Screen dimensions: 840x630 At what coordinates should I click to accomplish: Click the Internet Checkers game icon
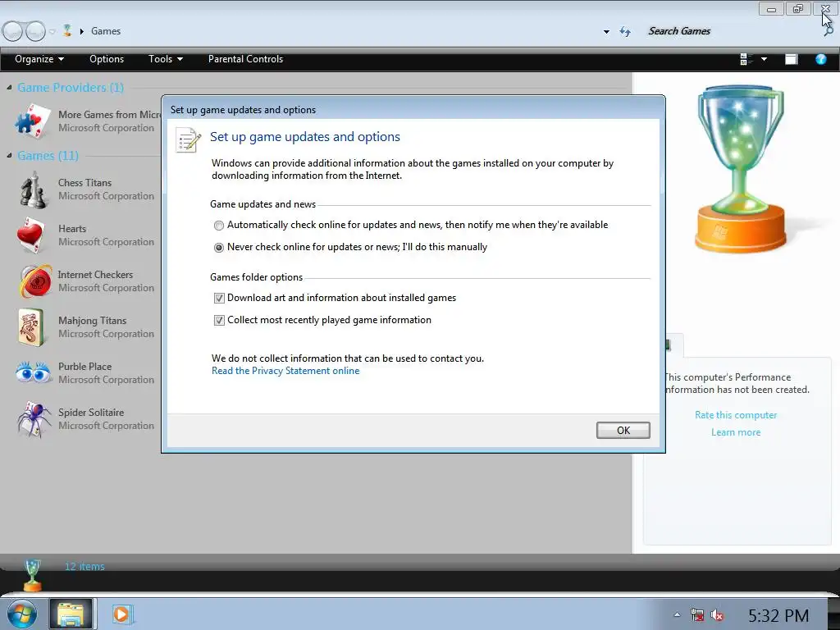coord(35,281)
